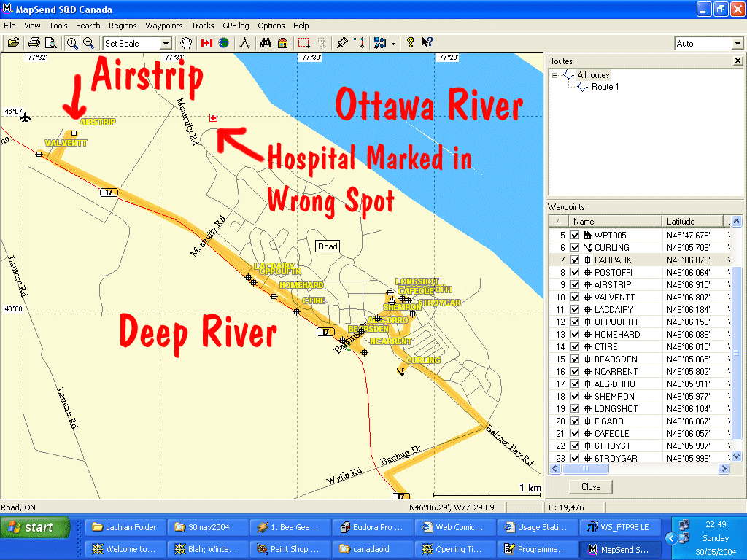Click the Zoom In magnifier tool
This screenshot has height=560, width=747.
pyautogui.click(x=72, y=43)
